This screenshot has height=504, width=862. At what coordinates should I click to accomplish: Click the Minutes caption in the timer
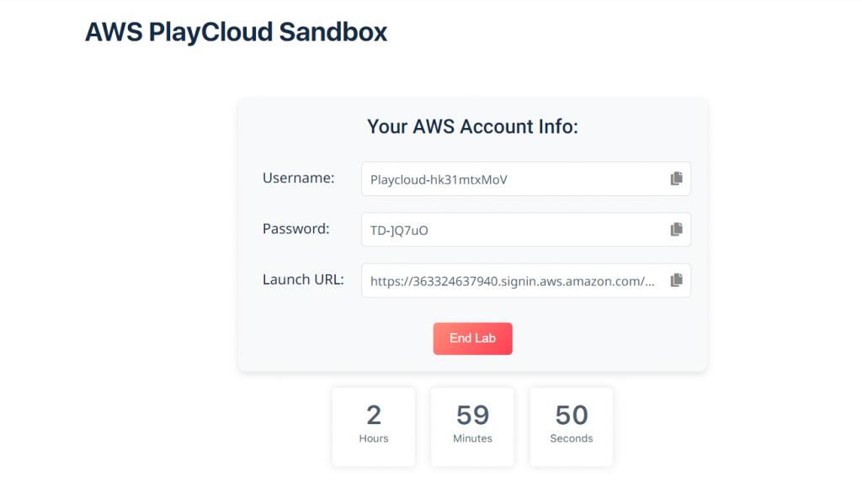pyautogui.click(x=472, y=438)
